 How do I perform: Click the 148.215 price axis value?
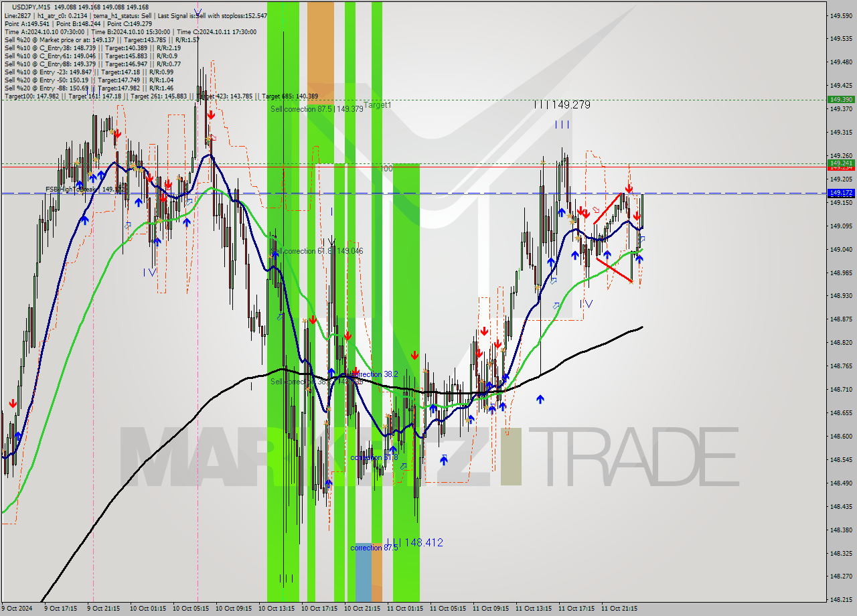[841, 600]
